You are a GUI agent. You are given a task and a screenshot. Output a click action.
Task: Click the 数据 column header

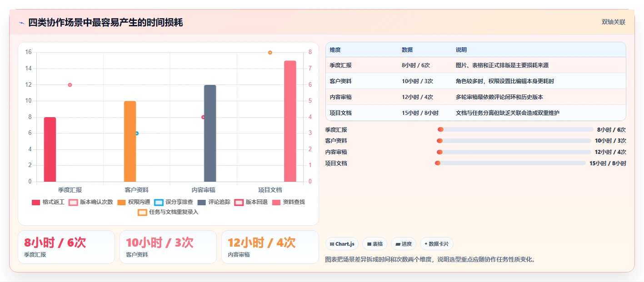(x=407, y=50)
